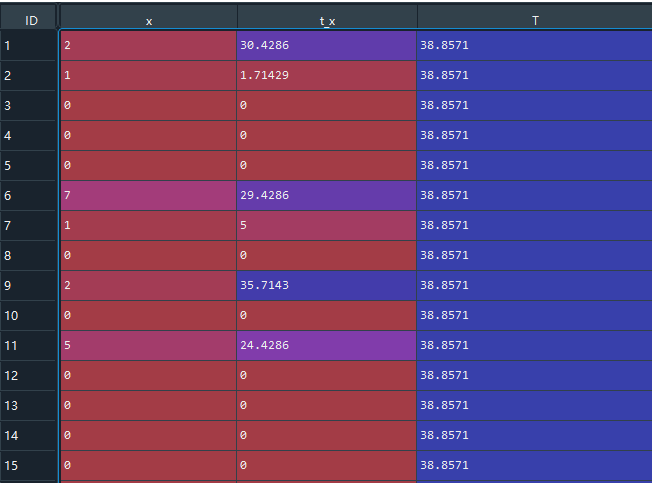The image size is (652, 483).
Task: Select T cell 38.8571 in row 9
Action: [534, 286]
